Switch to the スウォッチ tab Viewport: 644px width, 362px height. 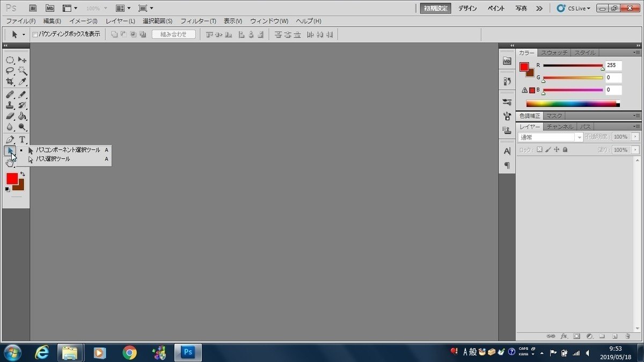click(554, 53)
